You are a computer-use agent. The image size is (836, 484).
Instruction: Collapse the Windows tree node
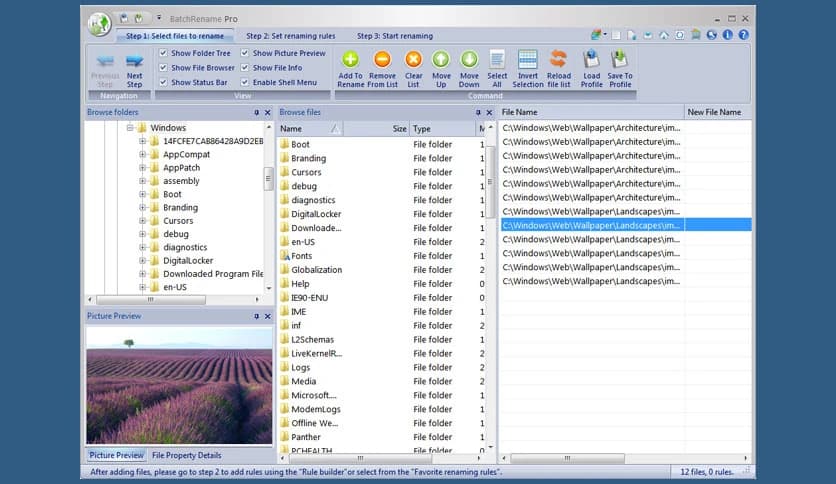130,128
